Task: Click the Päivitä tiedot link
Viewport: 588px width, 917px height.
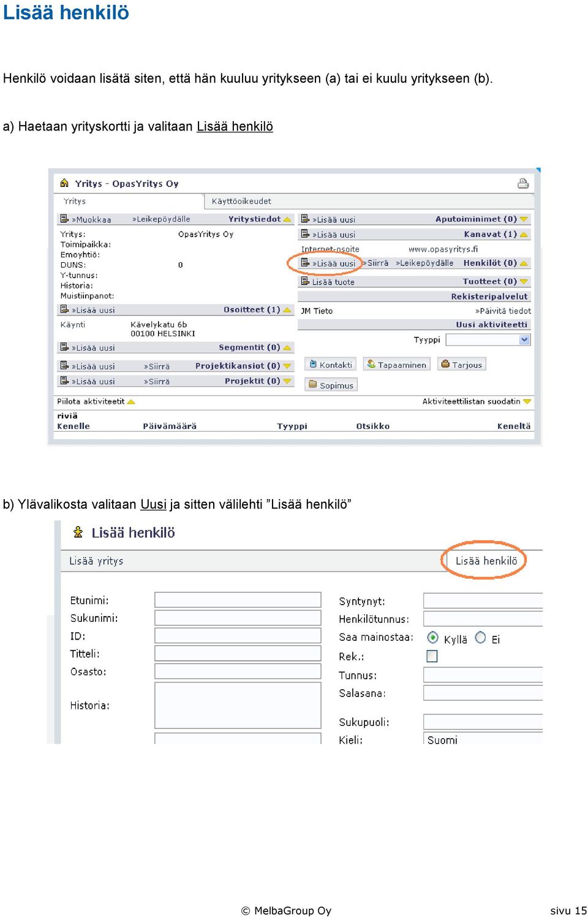Action: [503, 311]
